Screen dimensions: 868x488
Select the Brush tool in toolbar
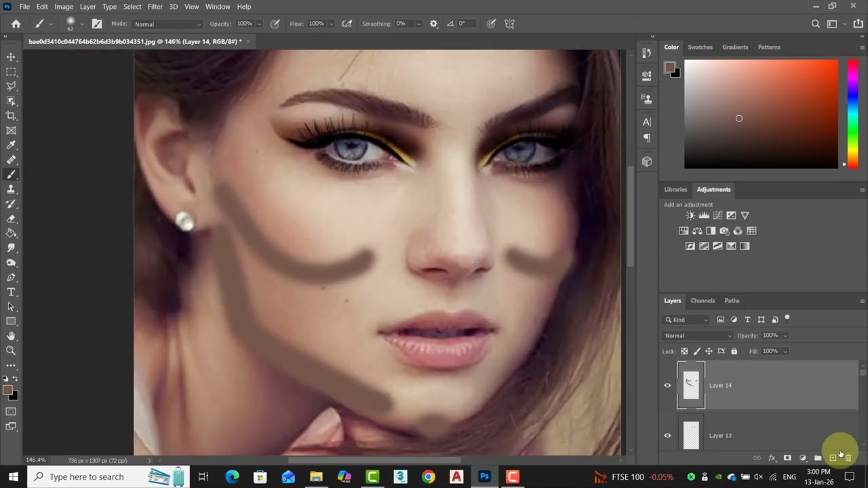(11, 175)
